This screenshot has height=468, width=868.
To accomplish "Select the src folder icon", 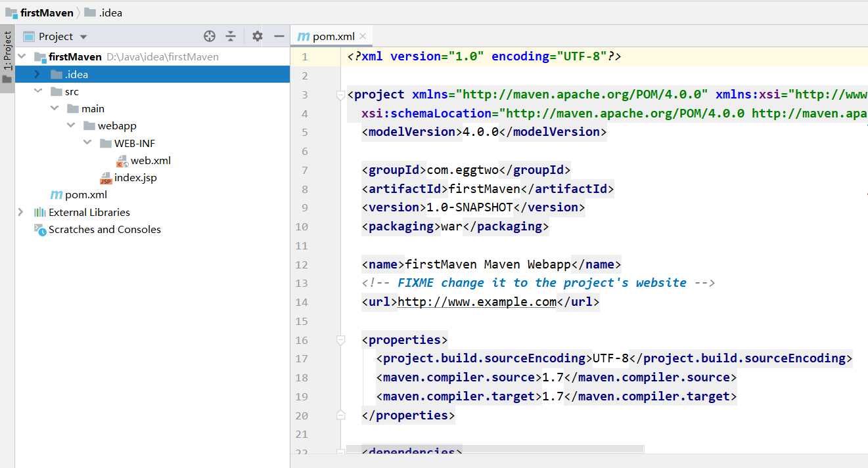I will click(x=56, y=91).
